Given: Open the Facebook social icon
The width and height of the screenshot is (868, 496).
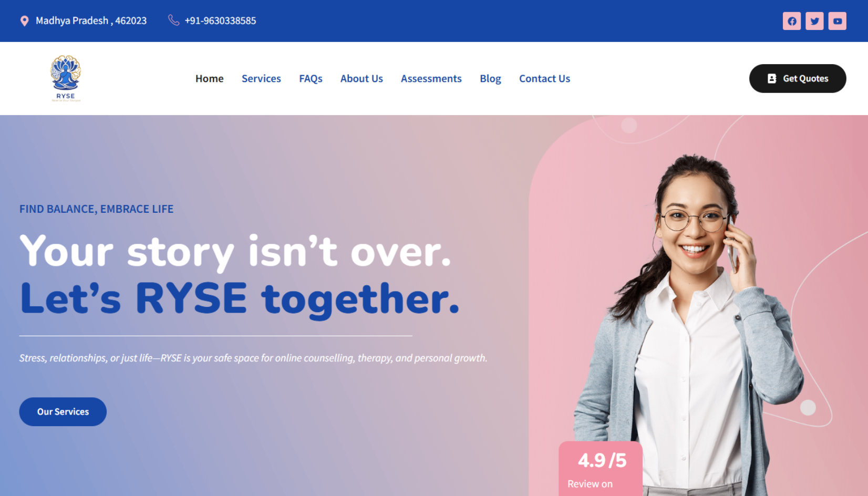Looking at the screenshot, I should pos(792,21).
